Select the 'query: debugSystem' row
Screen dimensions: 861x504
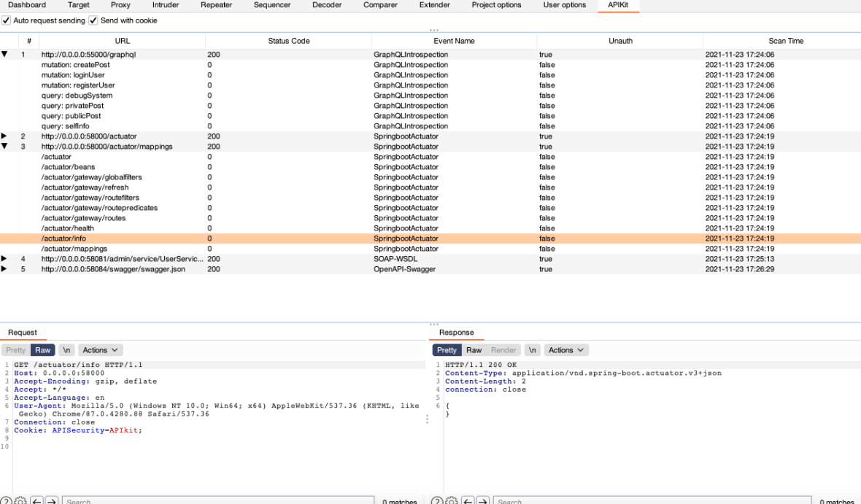point(430,96)
